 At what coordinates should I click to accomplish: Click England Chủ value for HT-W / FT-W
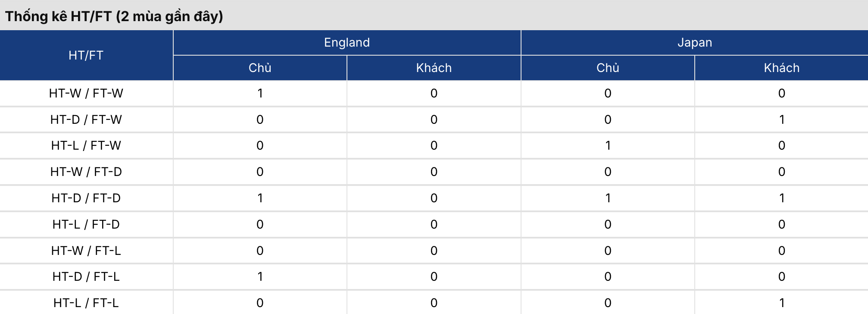(260, 93)
